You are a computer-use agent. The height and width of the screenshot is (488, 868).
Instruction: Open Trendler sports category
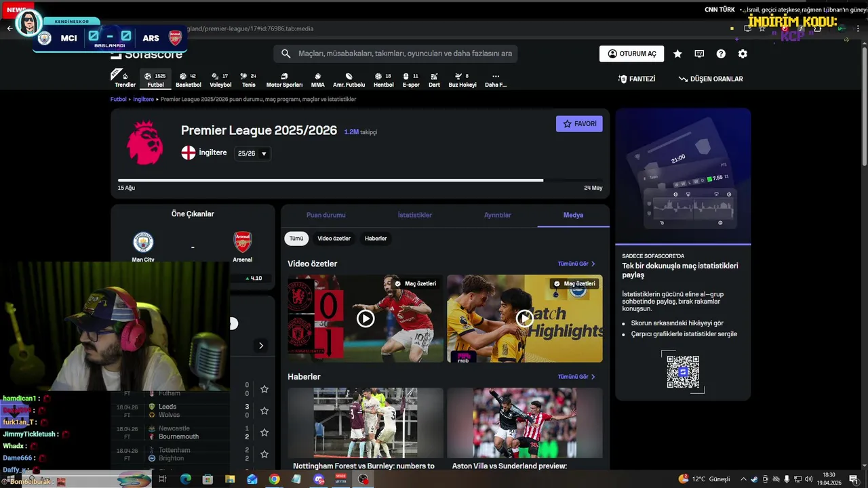tap(125, 80)
